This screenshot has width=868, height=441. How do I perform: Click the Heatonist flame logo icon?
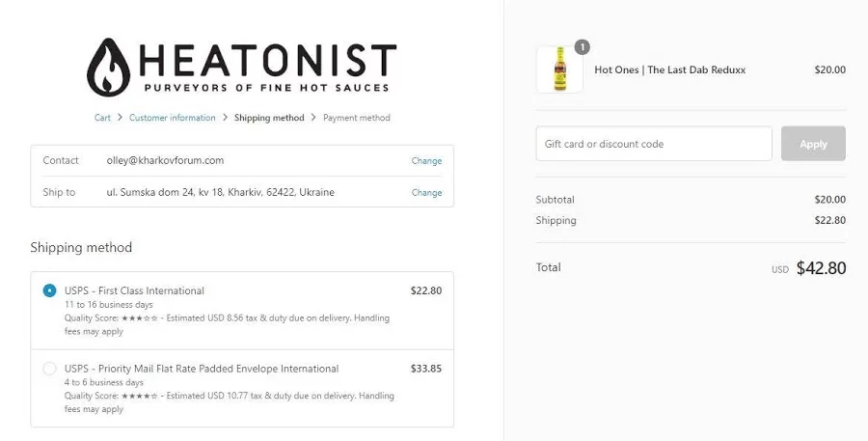pos(107,68)
